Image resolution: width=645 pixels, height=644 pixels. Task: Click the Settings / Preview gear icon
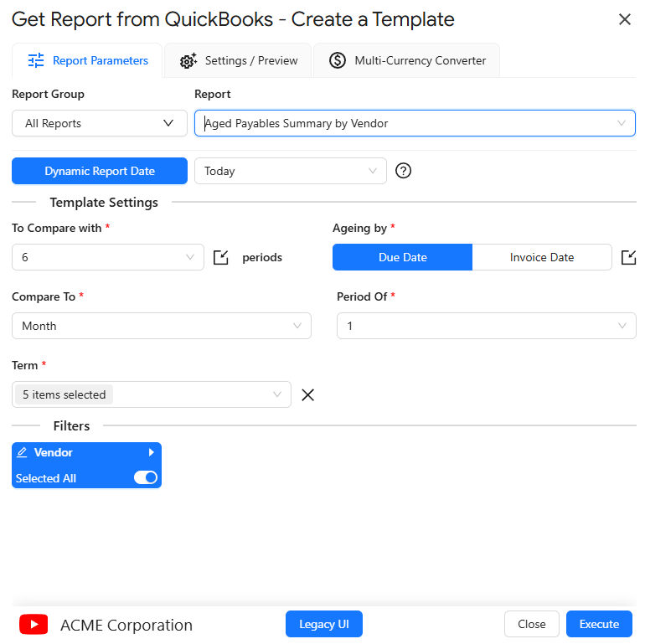pyautogui.click(x=188, y=60)
